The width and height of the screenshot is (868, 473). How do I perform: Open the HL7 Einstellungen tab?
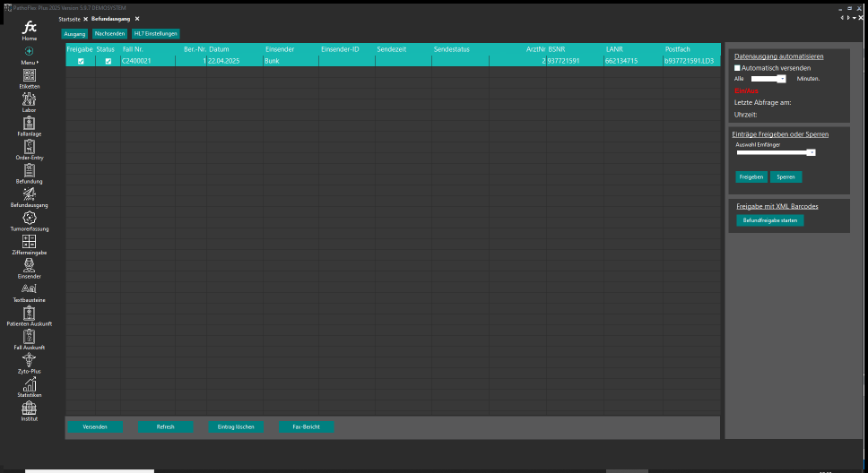(156, 33)
